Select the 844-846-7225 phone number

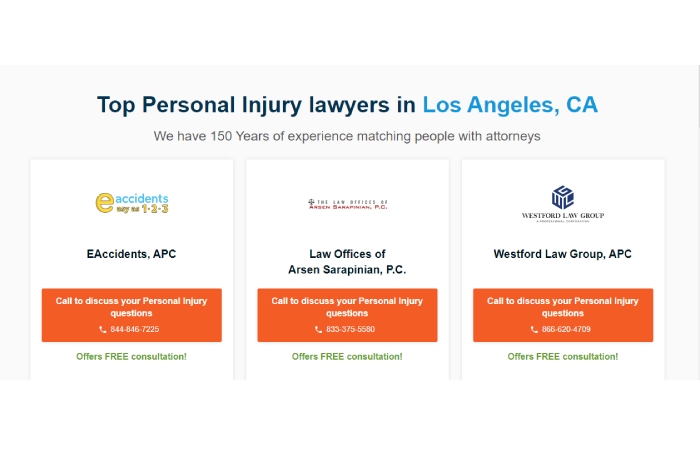(135, 329)
